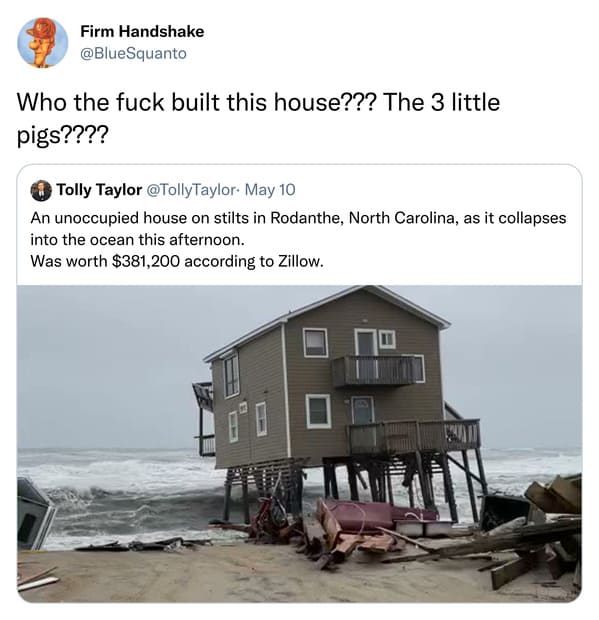
Task: Click the line mentioning Zillow value $381,200
Action: pyautogui.click(x=177, y=261)
